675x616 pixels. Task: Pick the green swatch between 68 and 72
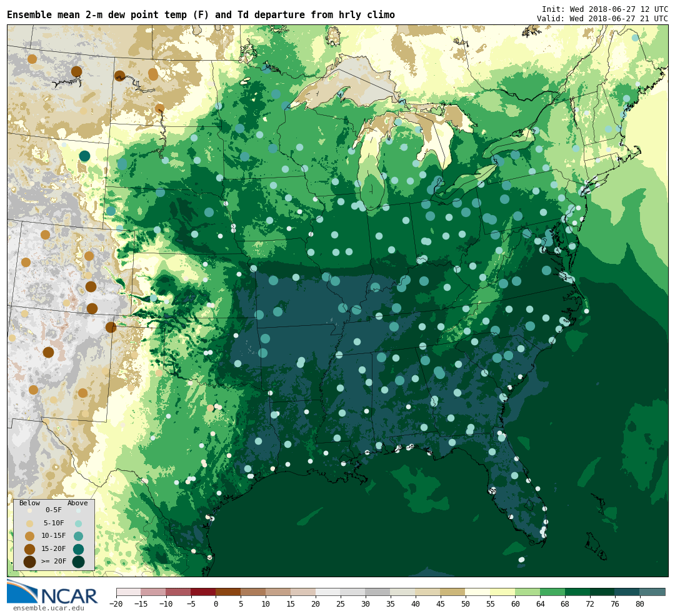[577, 592]
